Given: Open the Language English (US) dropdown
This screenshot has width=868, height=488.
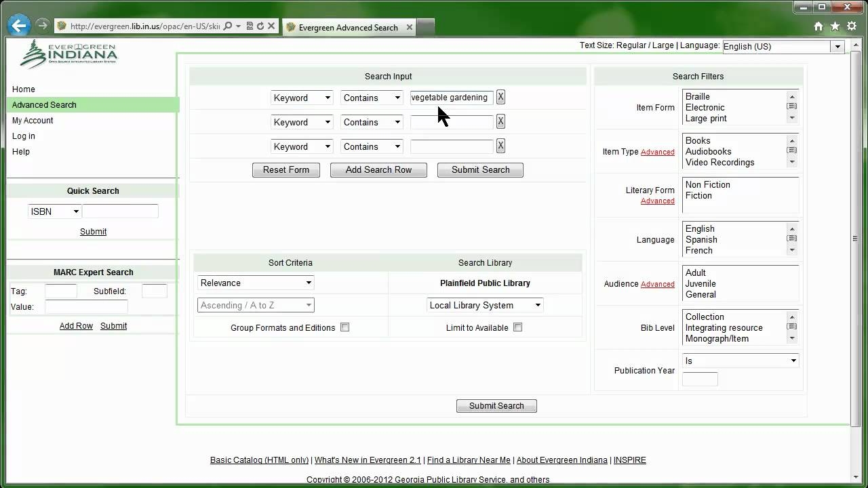Looking at the screenshot, I should pyautogui.click(x=783, y=46).
